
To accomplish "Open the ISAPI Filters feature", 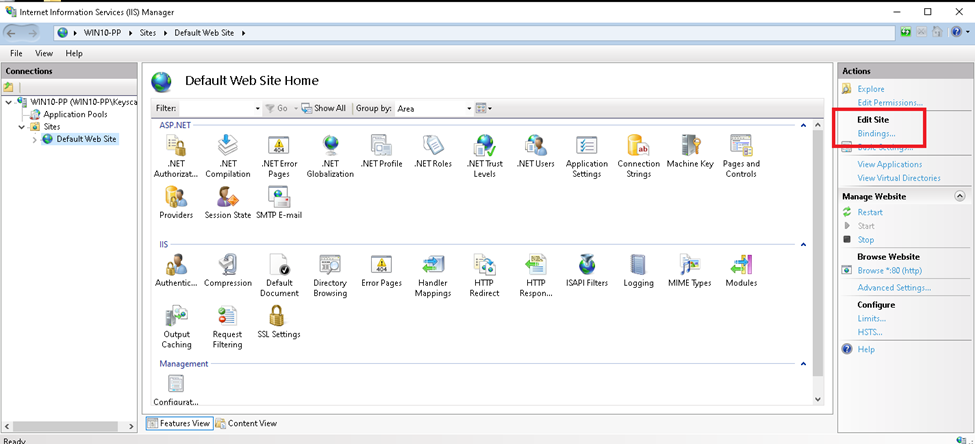I will [586, 265].
